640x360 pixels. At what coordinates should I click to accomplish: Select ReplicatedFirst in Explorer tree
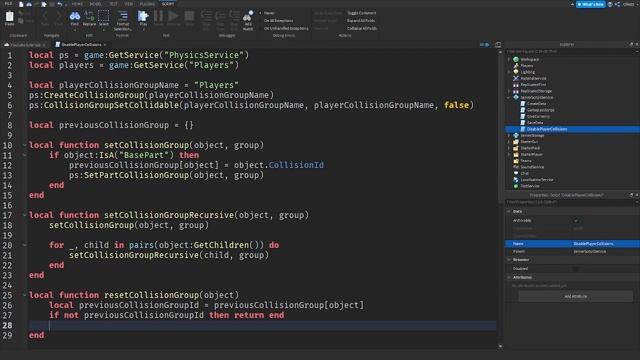[x=533, y=84]
